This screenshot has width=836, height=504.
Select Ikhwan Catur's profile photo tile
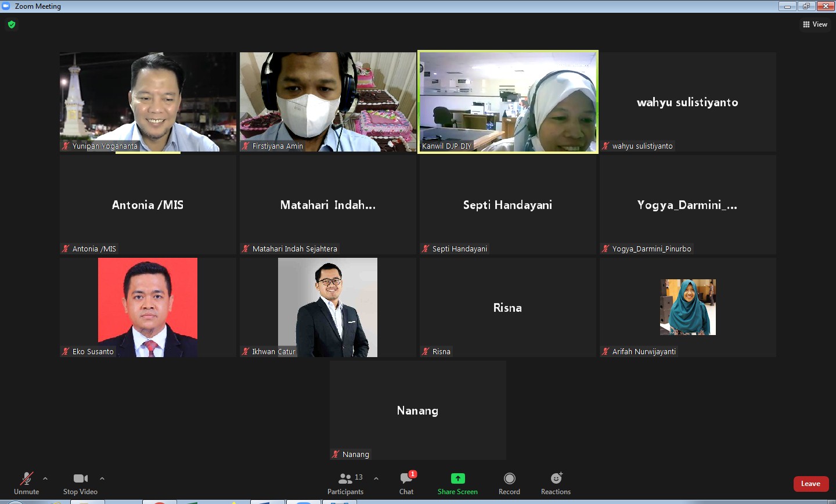[328, 308]
